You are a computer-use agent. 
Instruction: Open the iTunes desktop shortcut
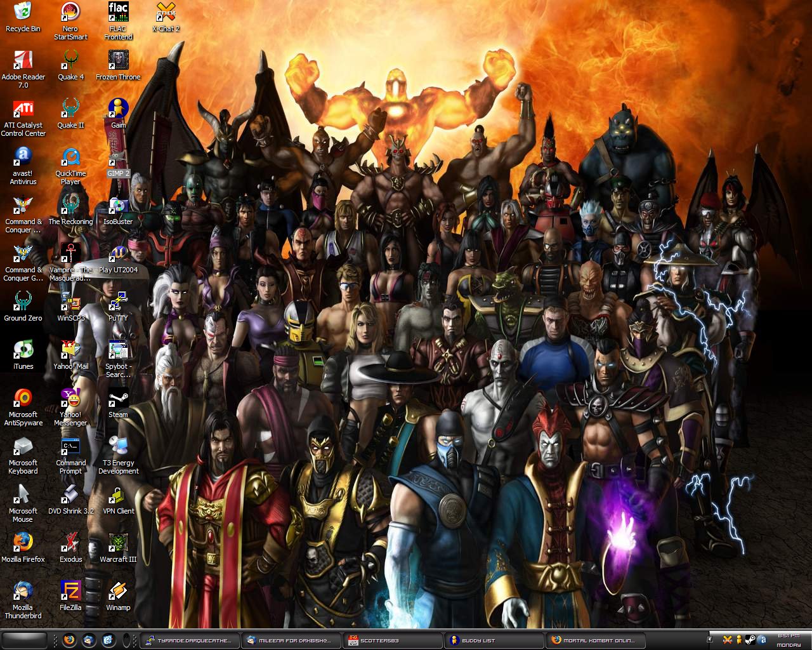click(23, 355)
